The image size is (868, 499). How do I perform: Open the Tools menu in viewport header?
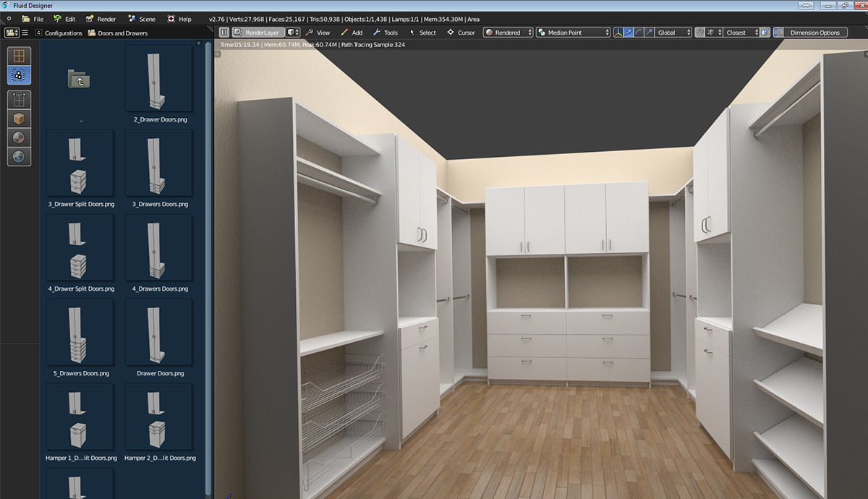point(385,33)
